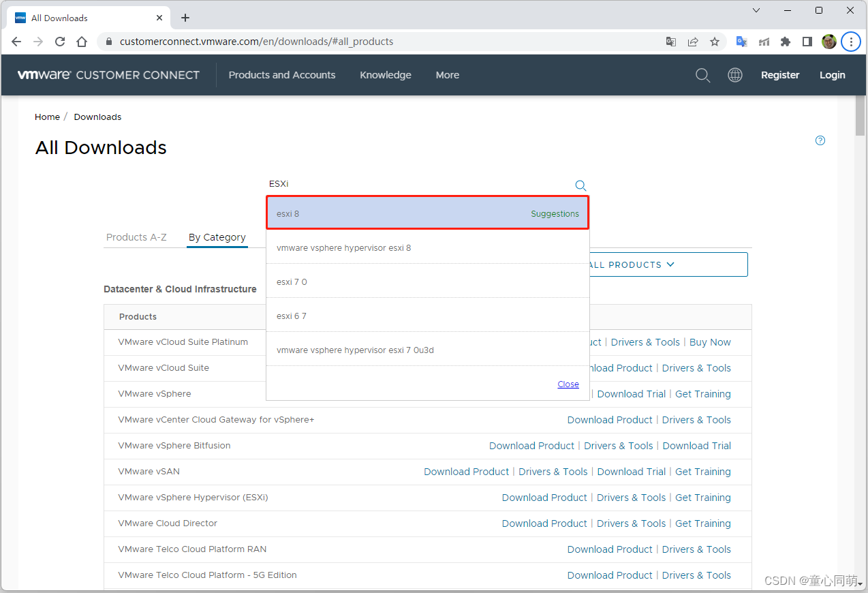Screen dimensions: 868x593
Task: Switch to the Products A-Z tab
Action: pyautogui.click(x=136, y=237)
